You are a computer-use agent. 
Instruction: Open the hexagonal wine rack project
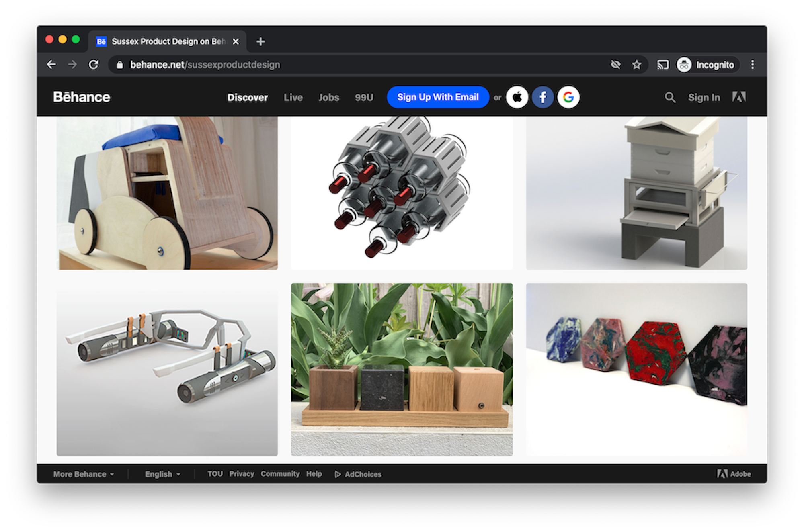point(402,193)
